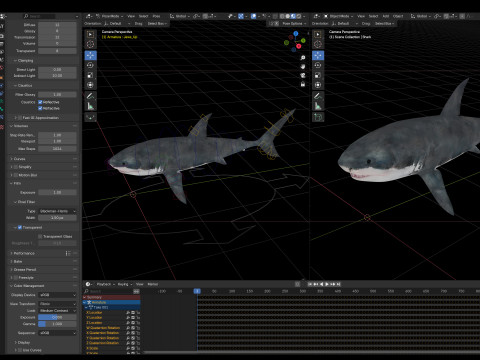Select the Measure tool in left viewport
This screenshot has width=480, height=360.
(x=90, y=106)
